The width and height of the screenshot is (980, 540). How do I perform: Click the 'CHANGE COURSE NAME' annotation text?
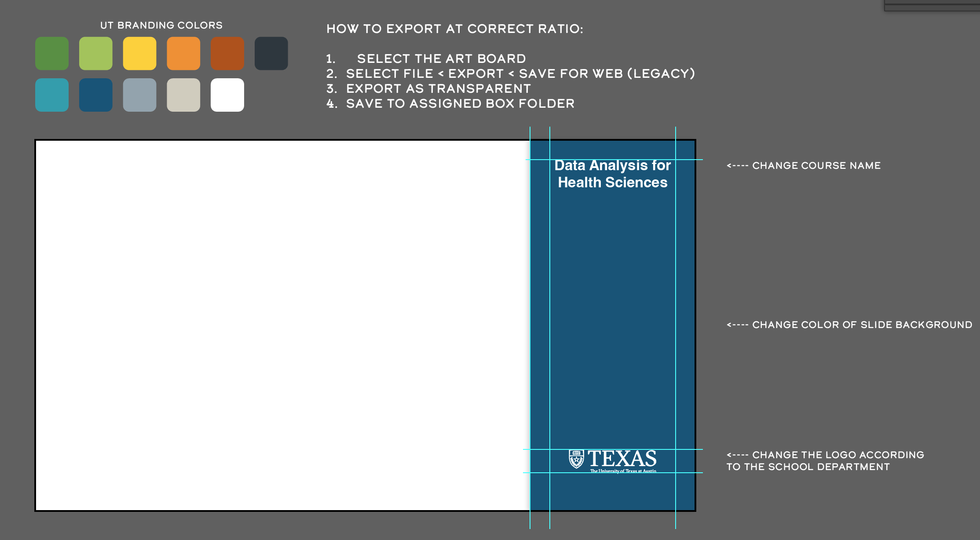(x=804, y=166)
